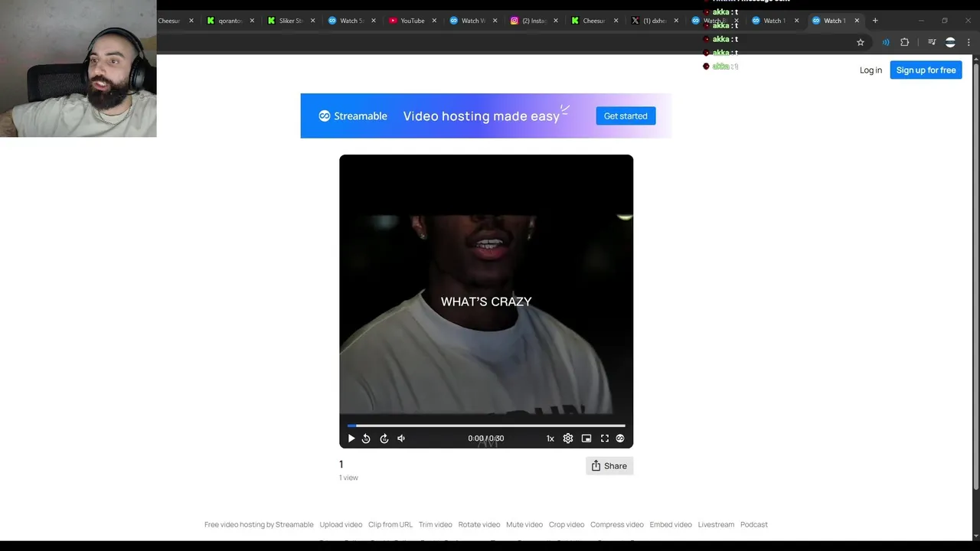
Task: Enter fullscreen video mode
Action: pos(605,439)
